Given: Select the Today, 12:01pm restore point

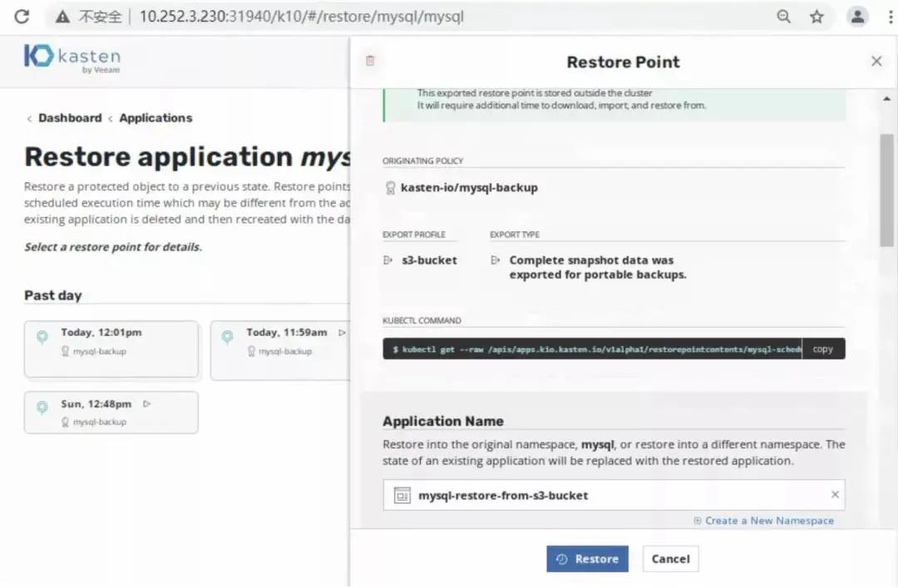Looking at the screenshot, I should [x=111, y=348].
